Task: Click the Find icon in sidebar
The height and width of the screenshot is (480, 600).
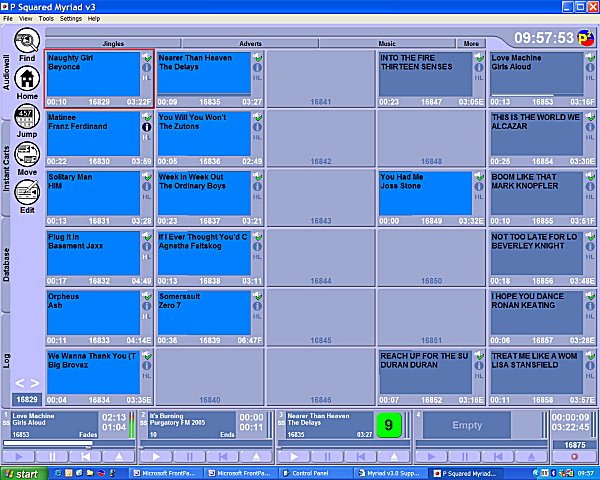Action: [x=27, y=44]
